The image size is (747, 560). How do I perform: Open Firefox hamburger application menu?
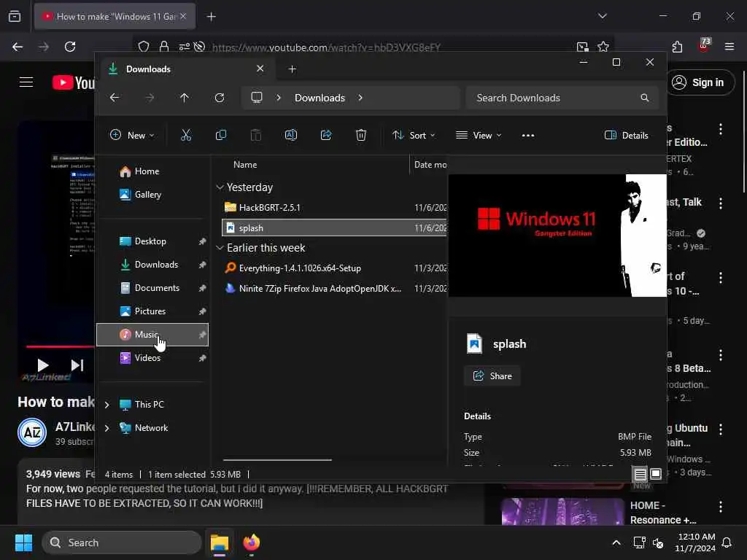729,47
